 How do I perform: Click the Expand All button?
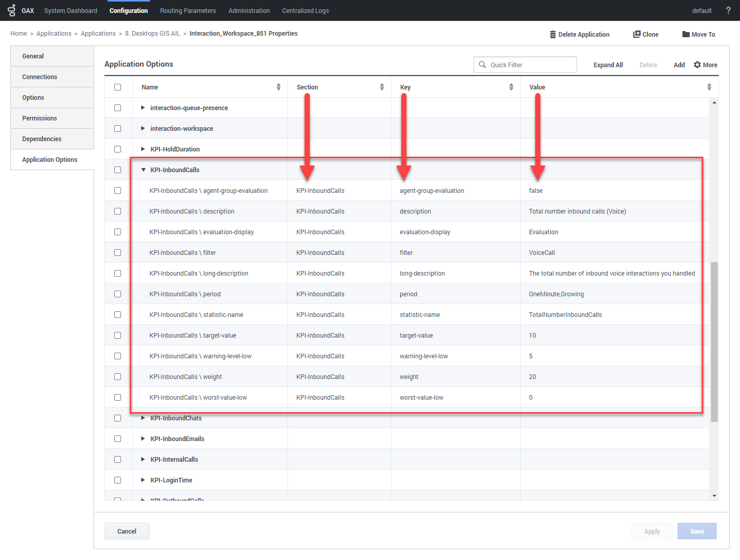[x=608, y=65]
